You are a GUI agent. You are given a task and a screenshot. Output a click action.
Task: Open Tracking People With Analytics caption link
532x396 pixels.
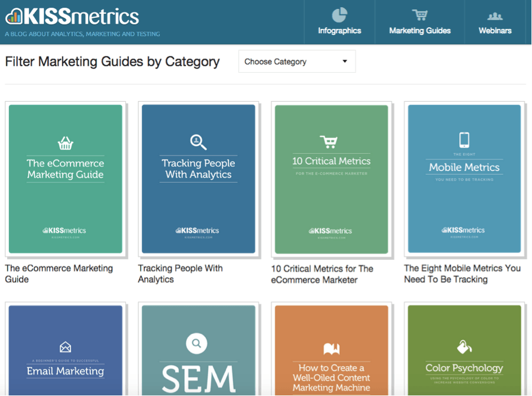pyautogui.click(x=180, y=273)
